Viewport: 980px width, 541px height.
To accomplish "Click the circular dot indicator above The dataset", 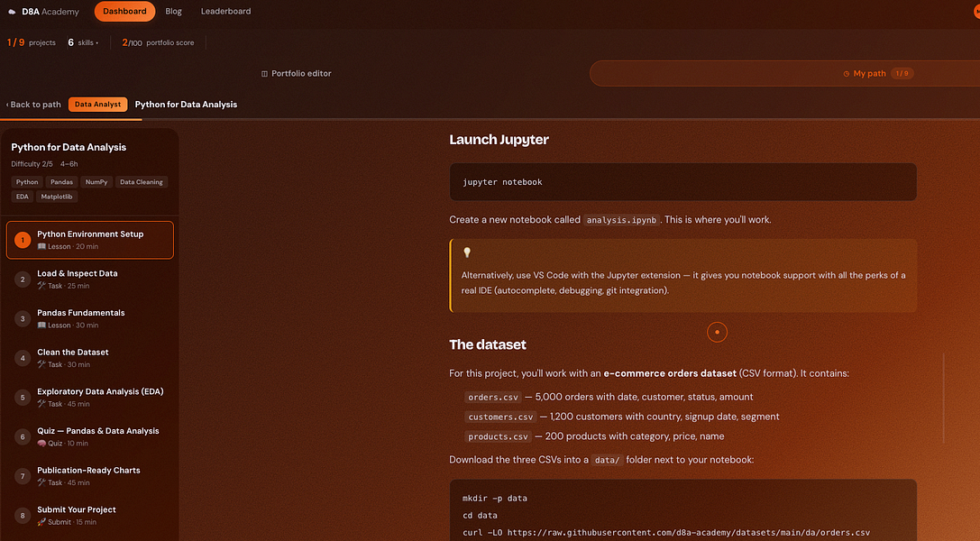I will point(717,333).
